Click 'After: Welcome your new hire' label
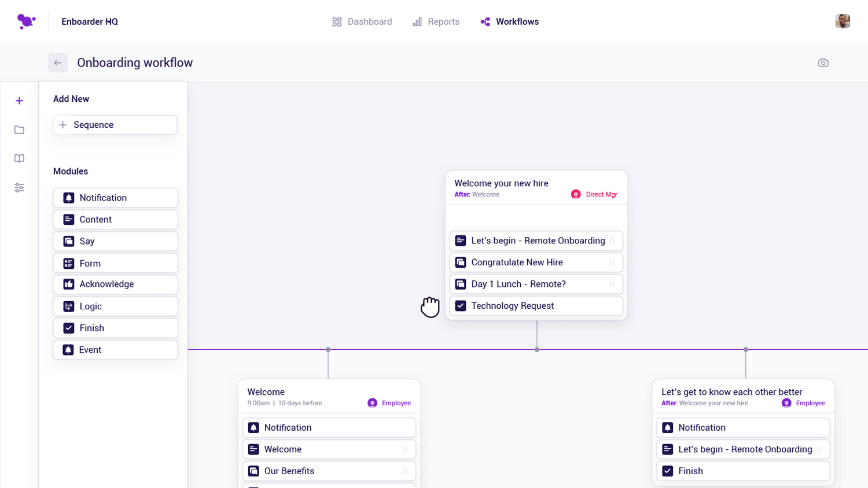This screenshot has height=488, width=868. pyautogui.click(x=705, y=404)
